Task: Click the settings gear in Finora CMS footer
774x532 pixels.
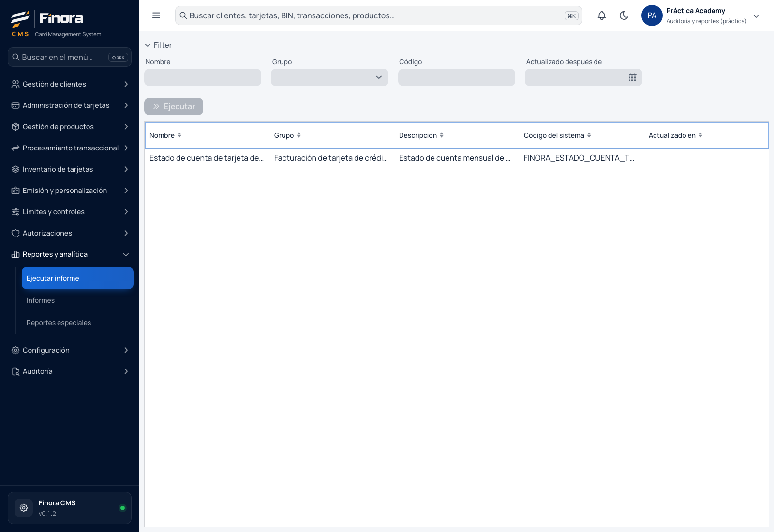Action: pos(24,508)
